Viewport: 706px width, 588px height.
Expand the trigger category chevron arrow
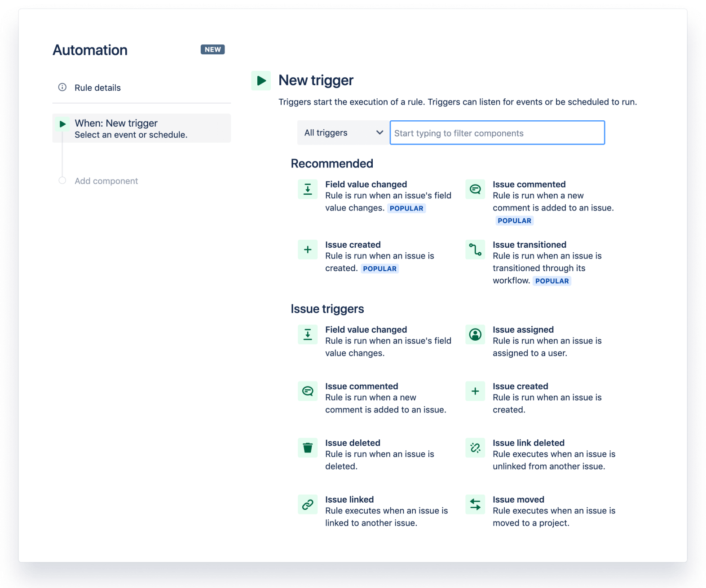[379, 133]
